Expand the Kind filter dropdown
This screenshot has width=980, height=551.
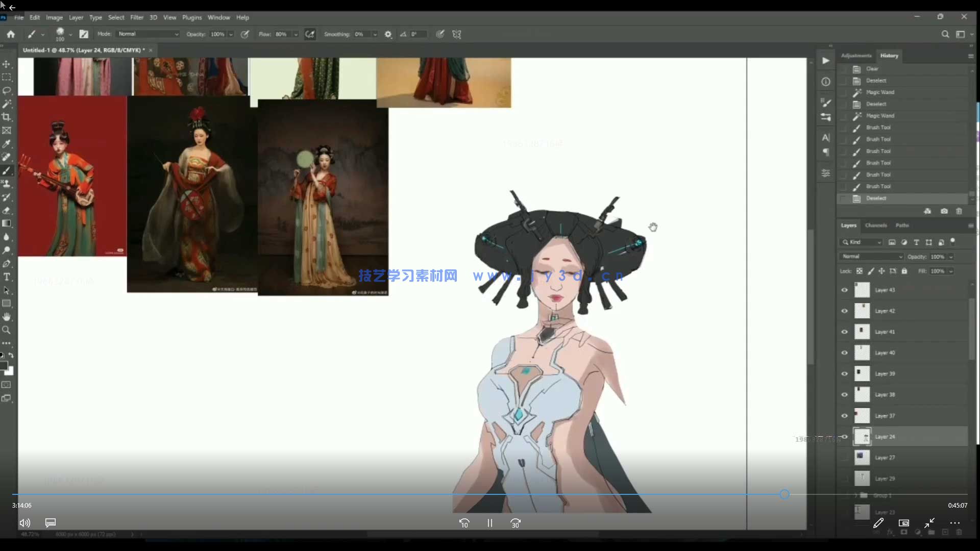(879, 242)
